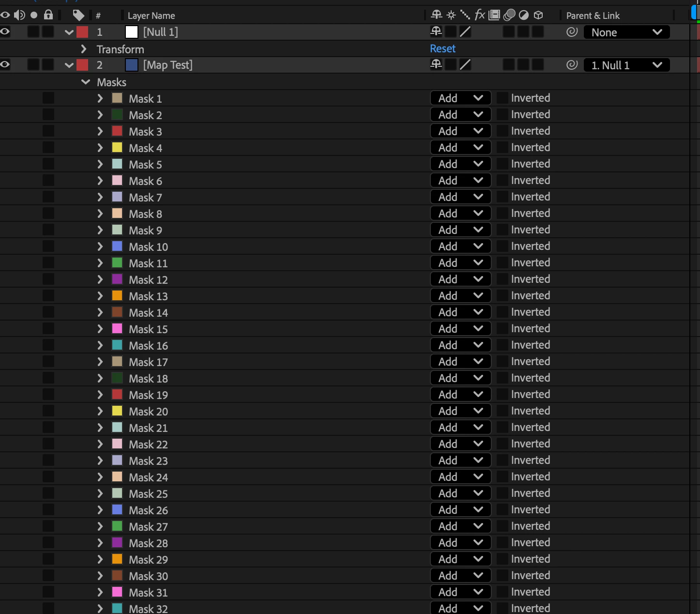Collapse the Null 1 layer properties
The image size is (700, 614).
pyautogui.click(x=69, y=32)
